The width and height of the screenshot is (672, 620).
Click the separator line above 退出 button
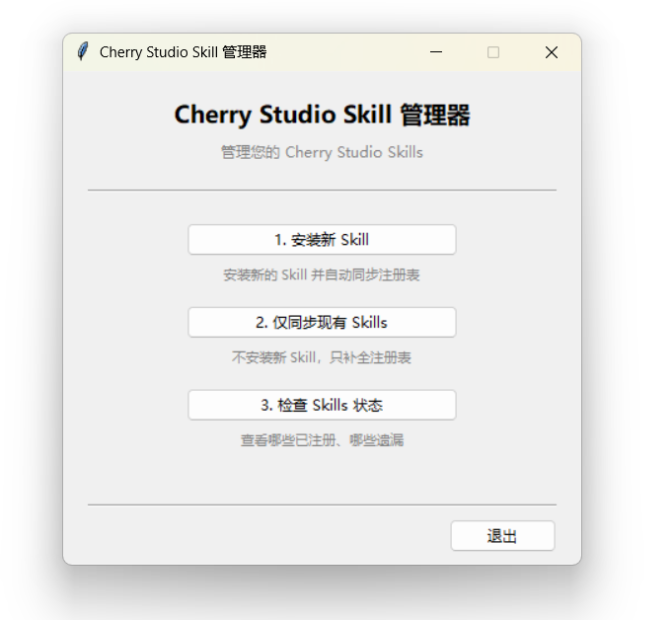tap(322, 504)
